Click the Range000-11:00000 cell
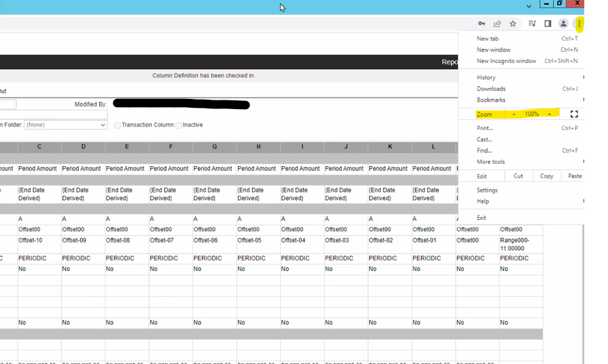The width and height of the screenshot is (608, 364). click(x=521, y=244)
